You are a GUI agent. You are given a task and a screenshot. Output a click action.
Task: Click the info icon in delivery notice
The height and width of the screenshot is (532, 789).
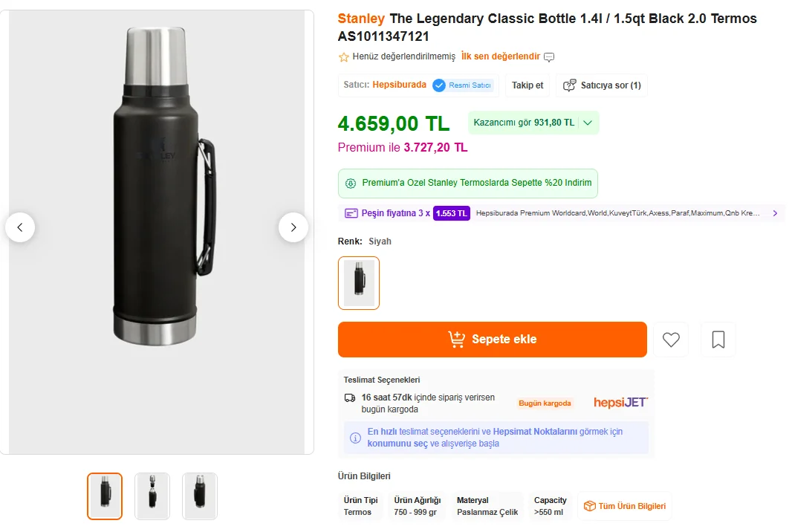[x=355, y=438]
